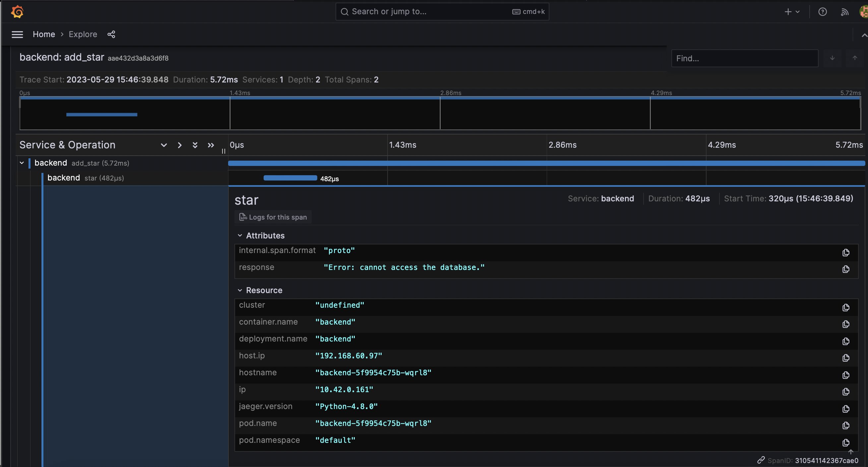The width and height of the screenshot is (868, 467).
Task: Collapse the Resource section
Action: pyautogui.click(x=240, y=290)
